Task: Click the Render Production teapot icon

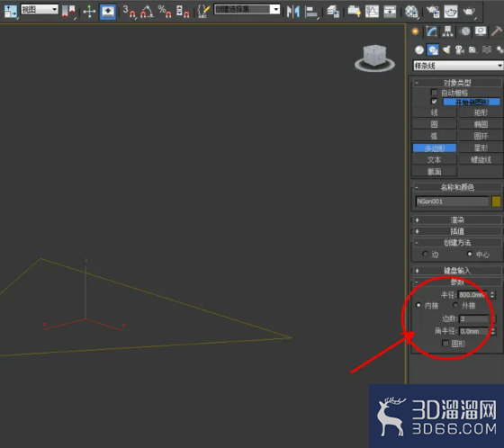Action: pyautogui.click(x=469, y=13)
